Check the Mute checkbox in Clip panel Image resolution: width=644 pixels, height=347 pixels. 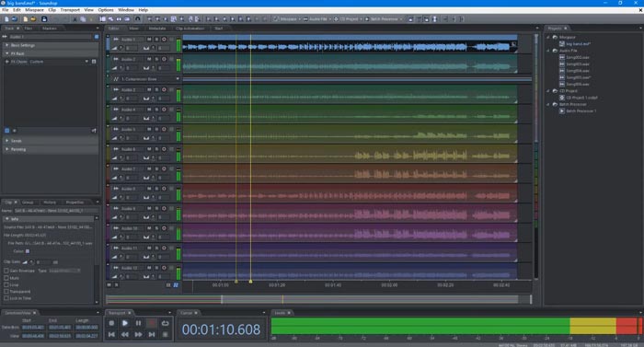[6, 278]
